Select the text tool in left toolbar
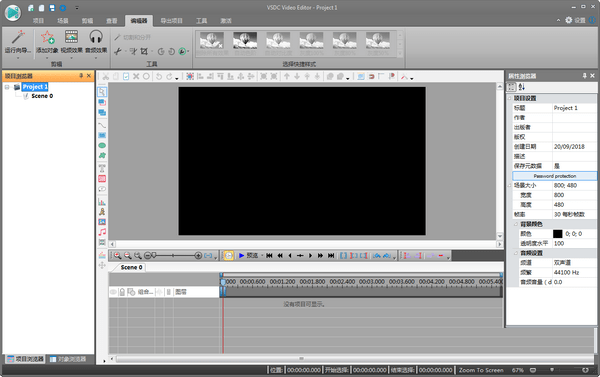The width and height of the screenshot is (600, 377). (x=102, y=168)
